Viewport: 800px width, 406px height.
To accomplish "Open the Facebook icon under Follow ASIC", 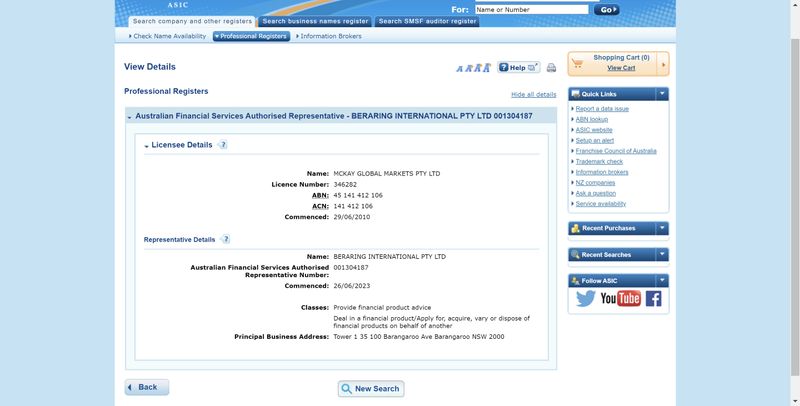I will coord(654,298).
